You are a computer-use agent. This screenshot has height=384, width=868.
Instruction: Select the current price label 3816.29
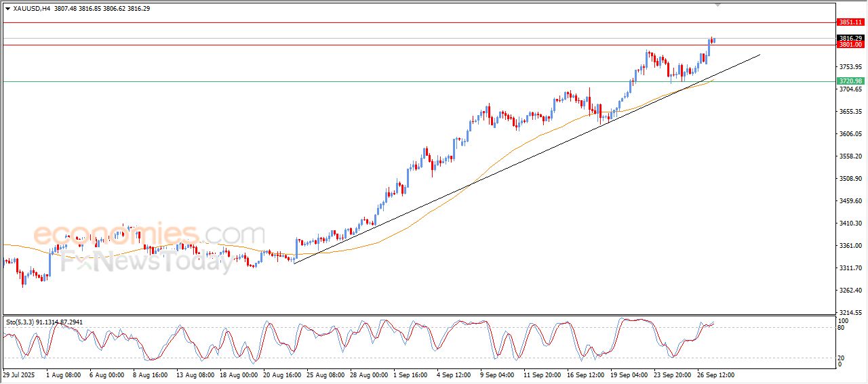(850, 38)
